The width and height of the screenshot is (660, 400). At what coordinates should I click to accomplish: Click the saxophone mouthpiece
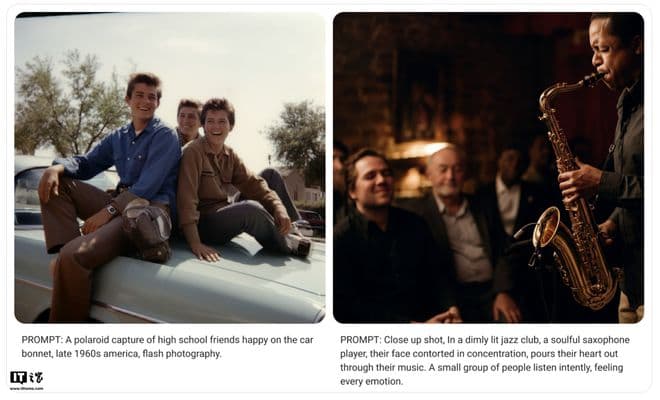[x=596, y=79]
